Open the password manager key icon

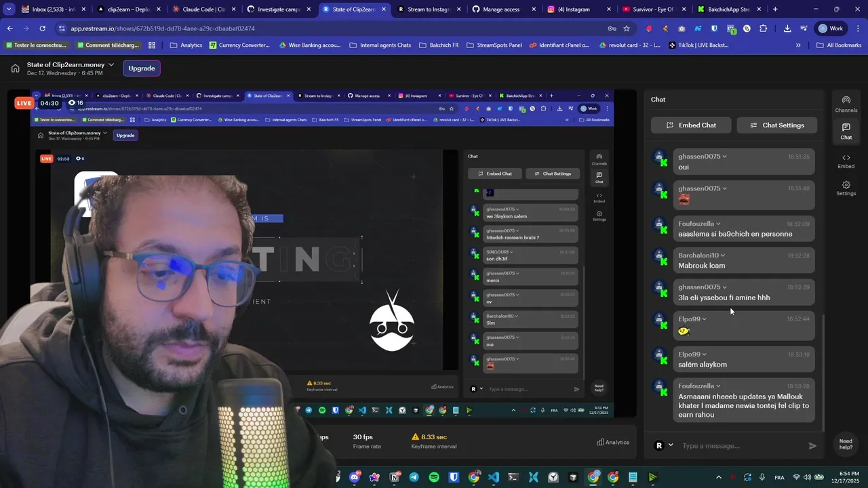point(612,28)
